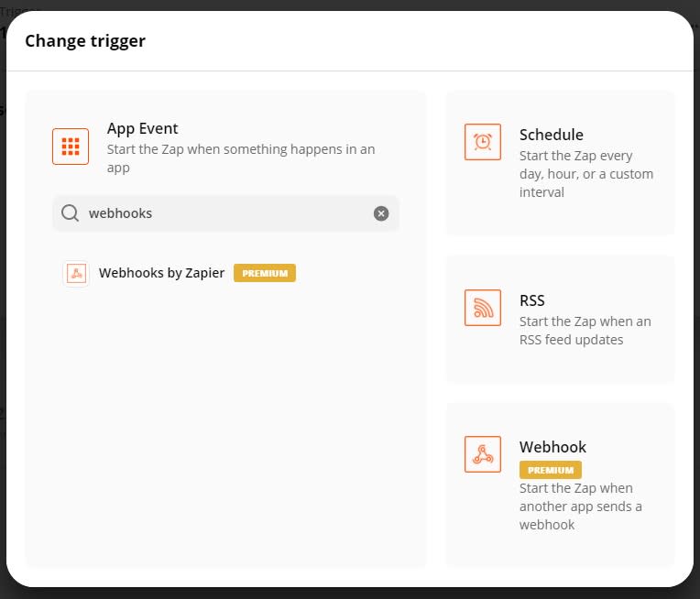700x599 pixels.
Task: Click the RSS feed icon
Action: [483, 308]
